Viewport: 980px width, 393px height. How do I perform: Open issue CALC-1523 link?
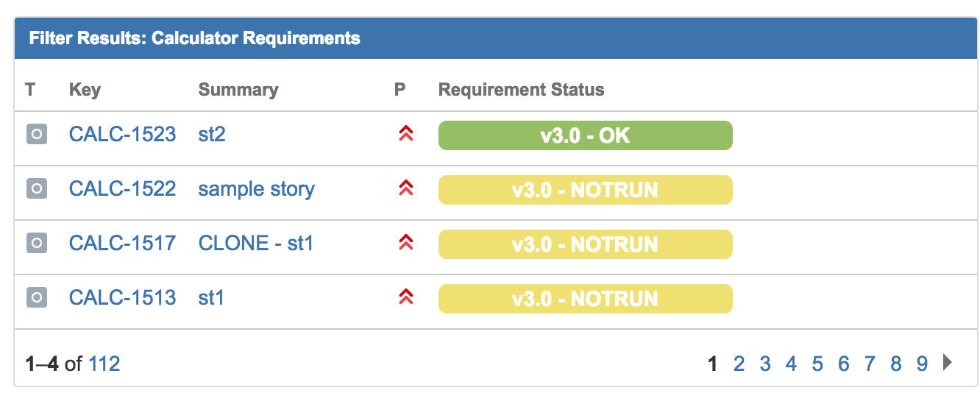tap(122, 135)
